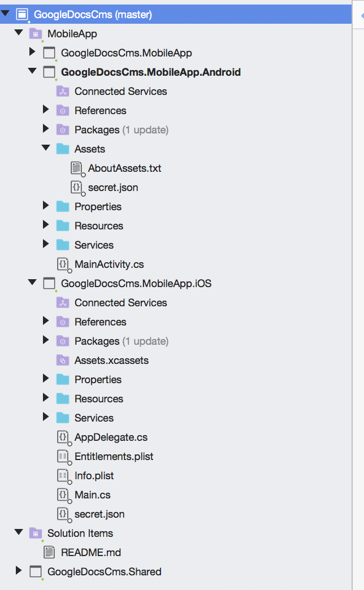Collapse the GoogleDocsCms (master) solution node
Viewport: 364px width, 590px height.
coord(5,14)
